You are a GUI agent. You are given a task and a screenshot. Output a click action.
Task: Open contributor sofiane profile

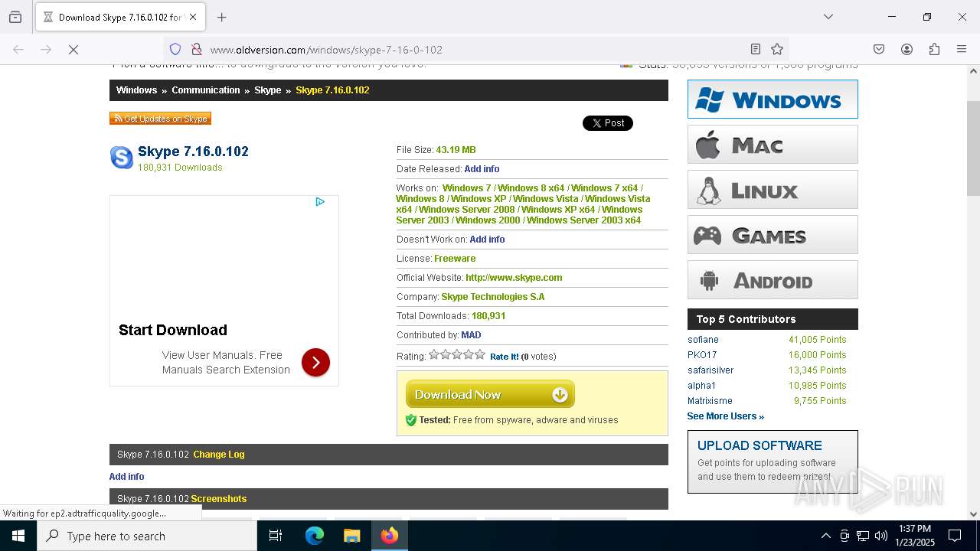[703, 340]
